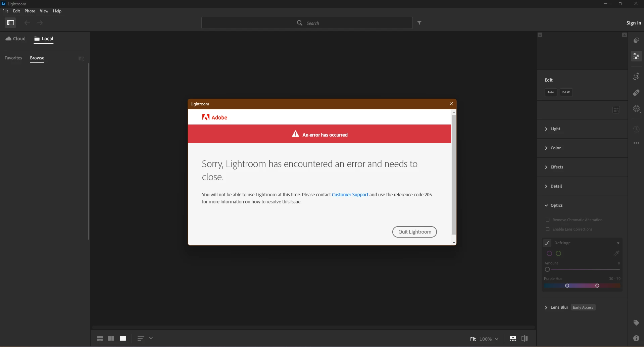Click the Sign In button

click(x=634, y=23)
